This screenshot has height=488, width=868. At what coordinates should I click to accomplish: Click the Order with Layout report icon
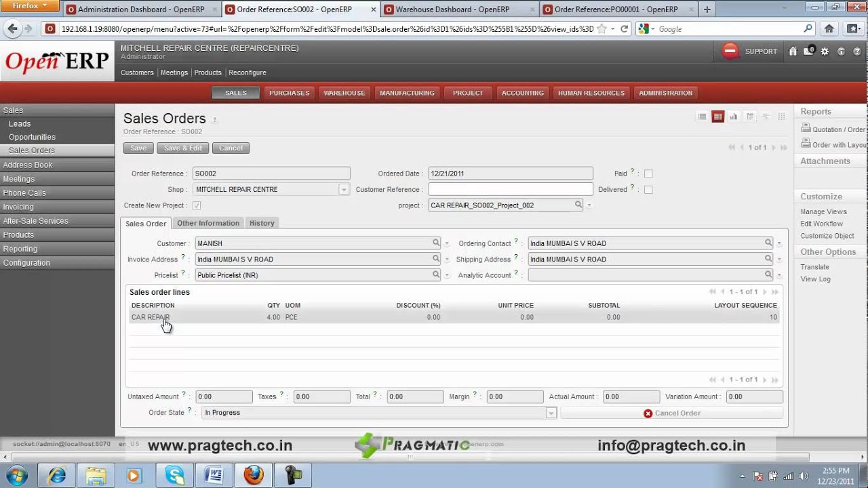806,143
